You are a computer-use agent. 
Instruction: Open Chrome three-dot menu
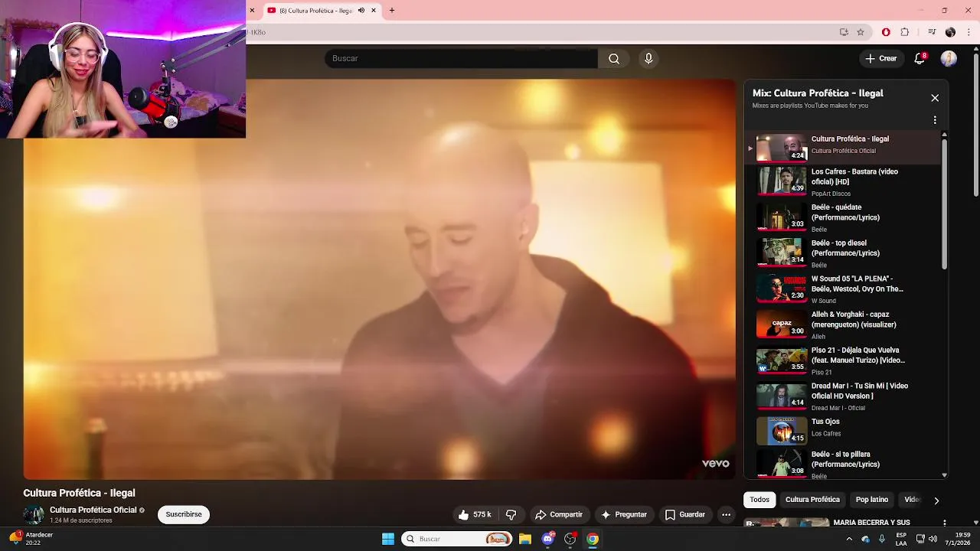pos(969,32)
